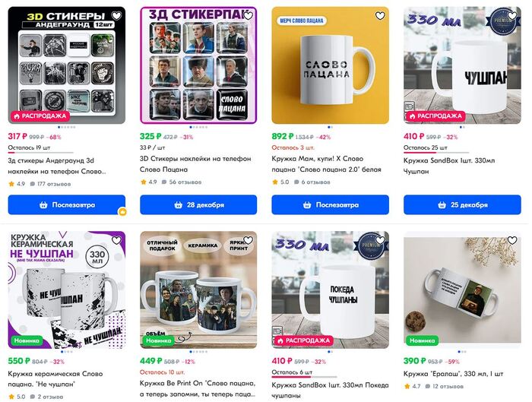Add Мам, купи mug to cart Послезавтра
The image size is (532, 402).
330,204
